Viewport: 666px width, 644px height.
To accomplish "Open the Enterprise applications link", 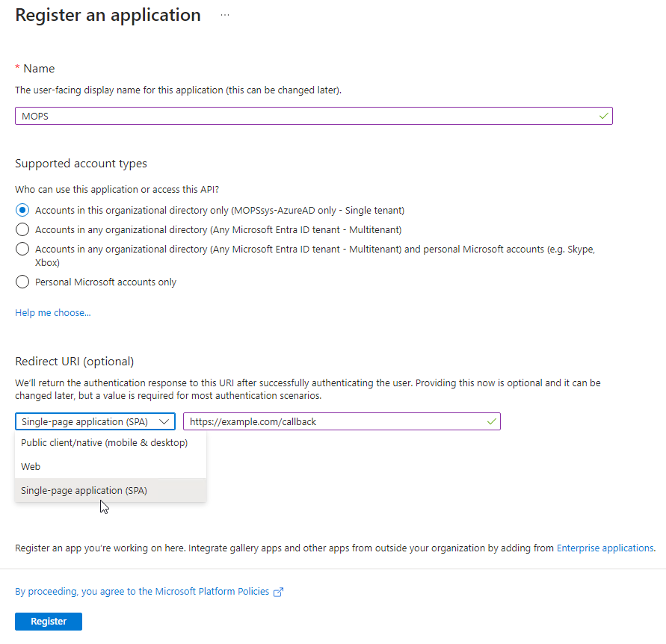I will [605, 548].
